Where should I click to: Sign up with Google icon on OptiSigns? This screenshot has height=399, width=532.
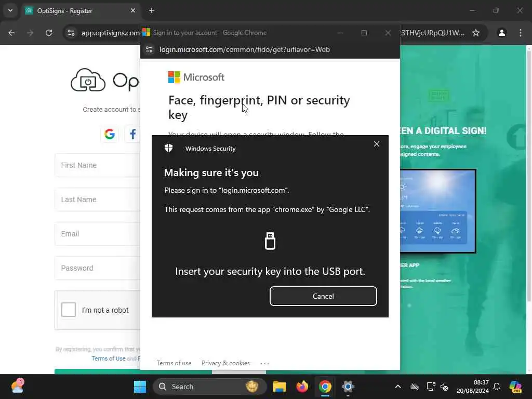pyautogui.click(x=110, y=134)
